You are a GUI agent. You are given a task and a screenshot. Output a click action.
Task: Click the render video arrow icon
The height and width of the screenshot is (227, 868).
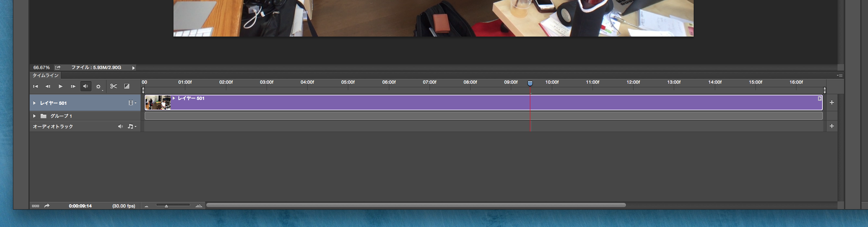tap(47, 206)
